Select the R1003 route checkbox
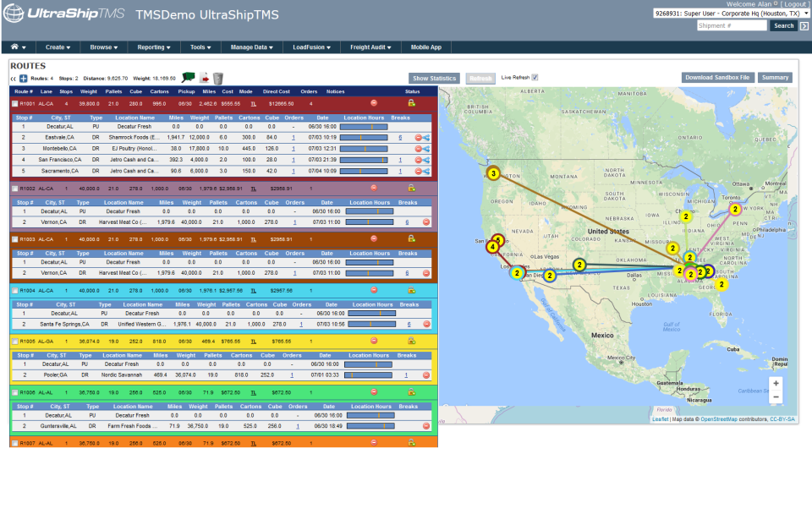This screenshot has height=525, width=812. pos(15,240)
